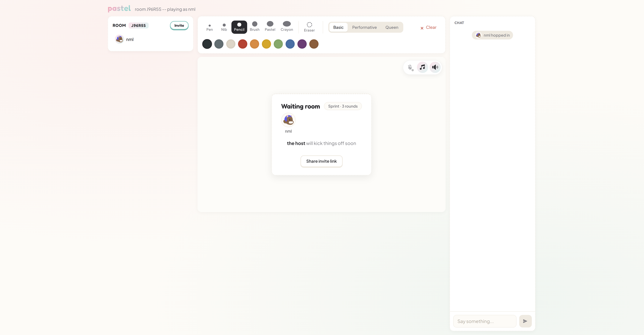Click 'the host will kick things off soon'
The image size is (644, 335).
click(321, 143)
